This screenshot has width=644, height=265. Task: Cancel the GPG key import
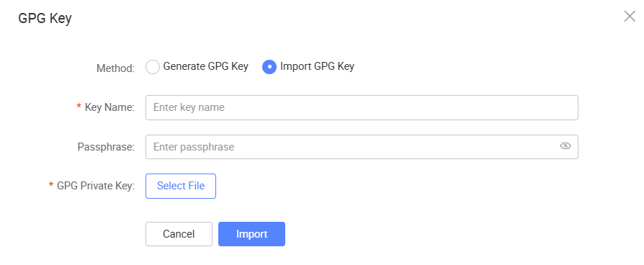(179, 234)
